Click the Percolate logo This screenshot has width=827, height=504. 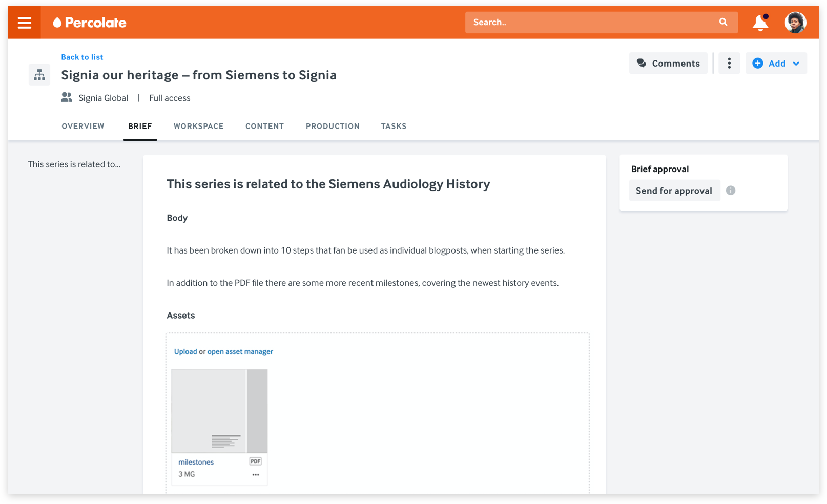click(90, 23)
